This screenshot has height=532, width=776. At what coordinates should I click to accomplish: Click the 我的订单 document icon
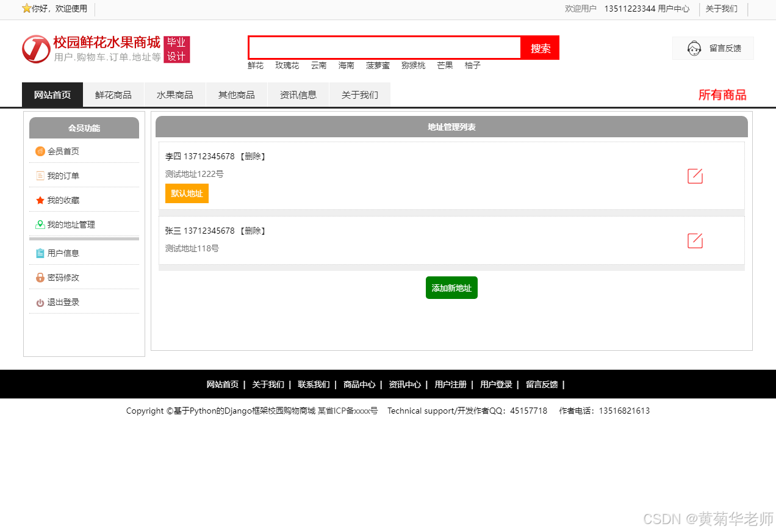click(40, 176)
